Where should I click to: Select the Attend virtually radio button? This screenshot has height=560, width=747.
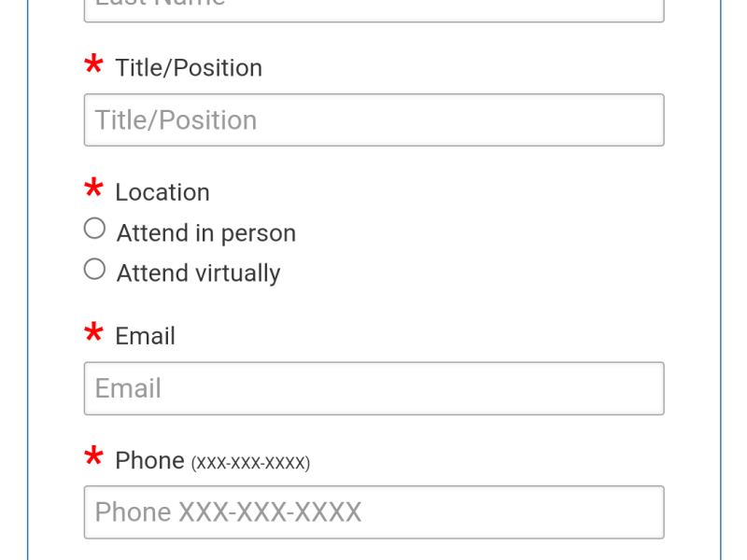(x=94, y=269)
